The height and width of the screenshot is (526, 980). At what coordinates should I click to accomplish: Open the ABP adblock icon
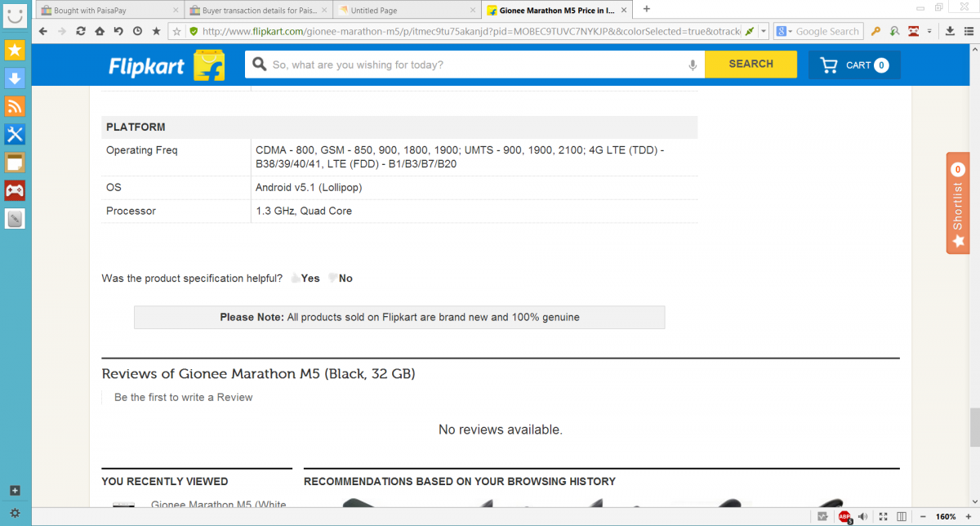pyautogui.click(x=844, y=516)
